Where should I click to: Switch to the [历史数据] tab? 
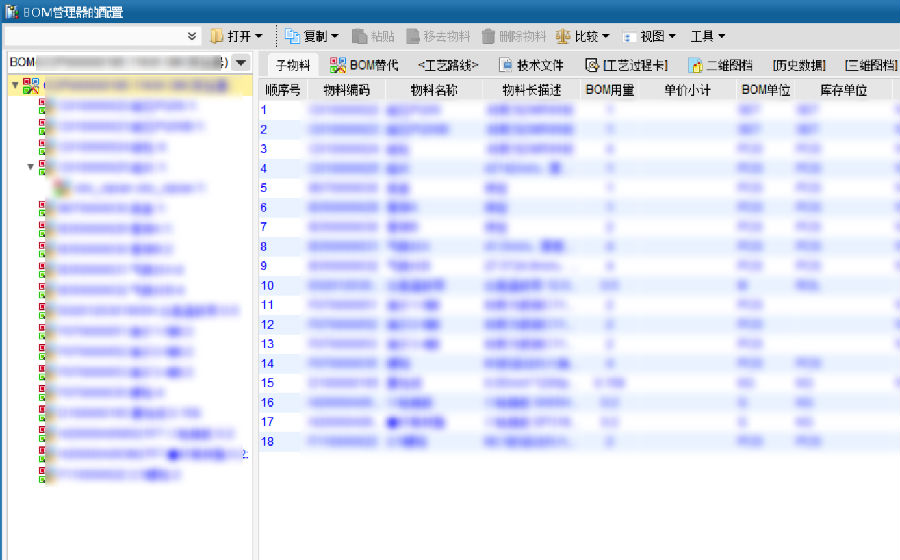click(799, 65)
